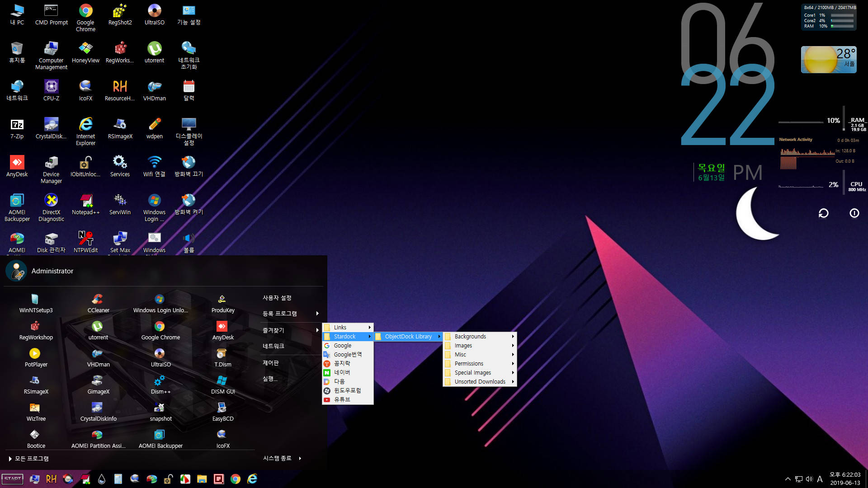This screenshot has height=488, width=868.
Task: Open 윈도우포럼 favorite link
Action: pyautogui.click(x=348, y=391)
